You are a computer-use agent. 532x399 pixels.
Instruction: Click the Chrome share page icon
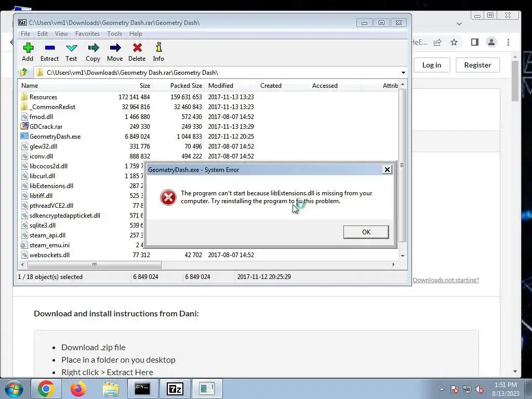(437, 42)
